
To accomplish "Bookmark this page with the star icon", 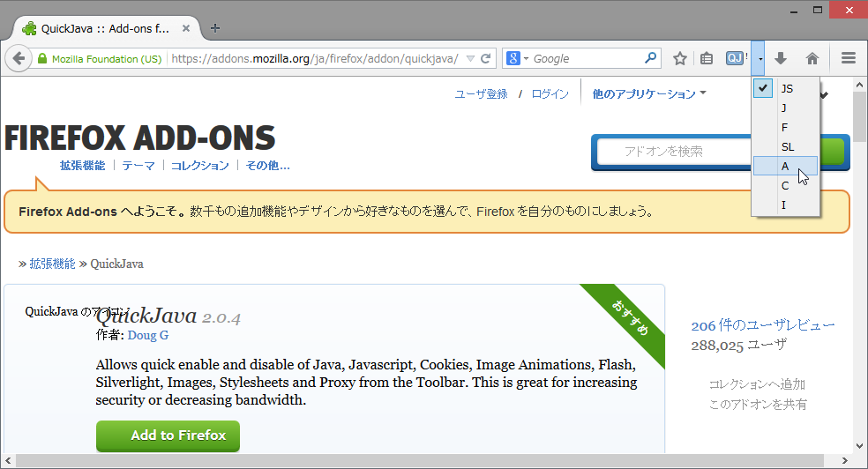I will 680,58.
